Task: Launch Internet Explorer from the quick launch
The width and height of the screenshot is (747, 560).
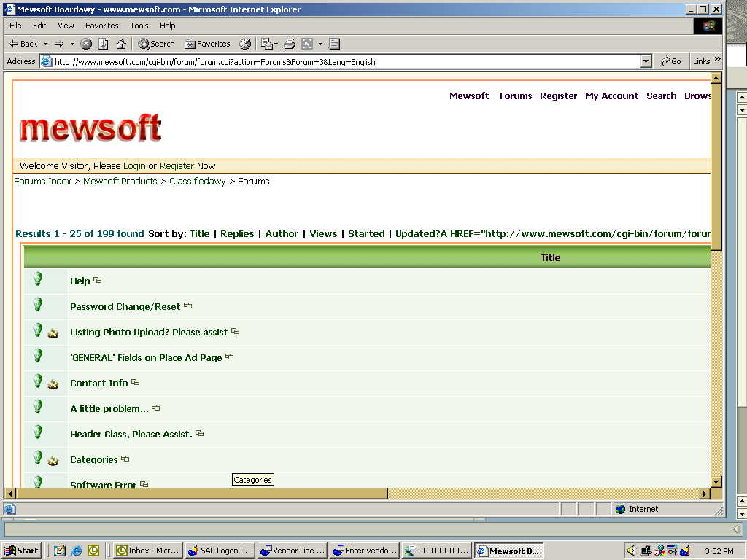Action: click(76, 551)
